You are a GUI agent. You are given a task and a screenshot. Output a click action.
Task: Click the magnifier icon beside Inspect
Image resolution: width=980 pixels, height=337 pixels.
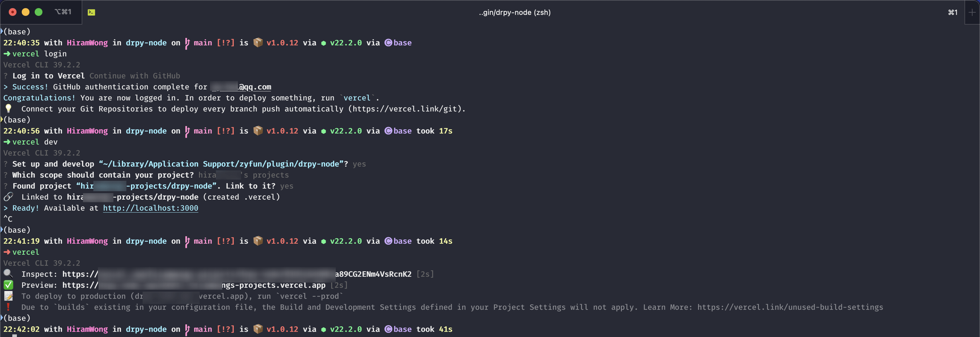[8, 273]
